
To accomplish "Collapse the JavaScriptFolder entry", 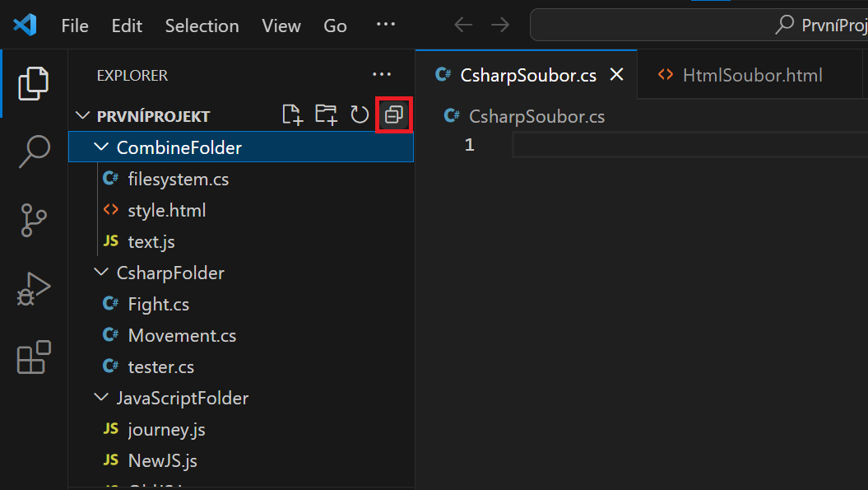I will click(100, 398).
